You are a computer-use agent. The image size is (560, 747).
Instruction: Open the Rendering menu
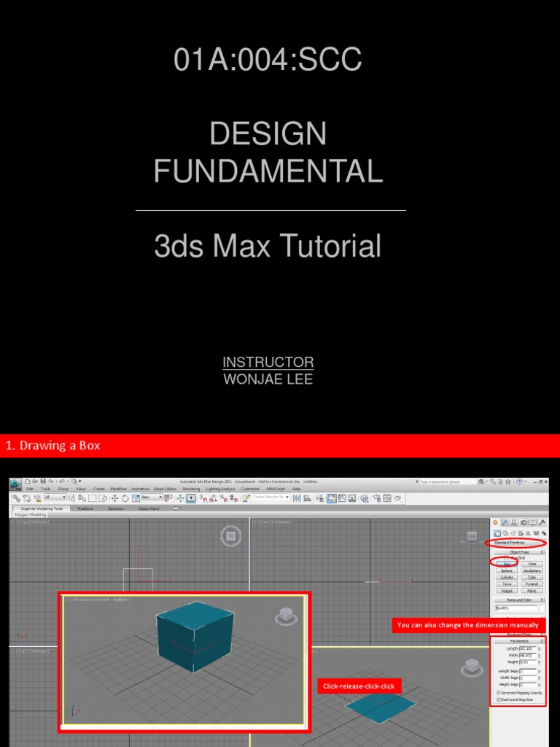point(191,489)
